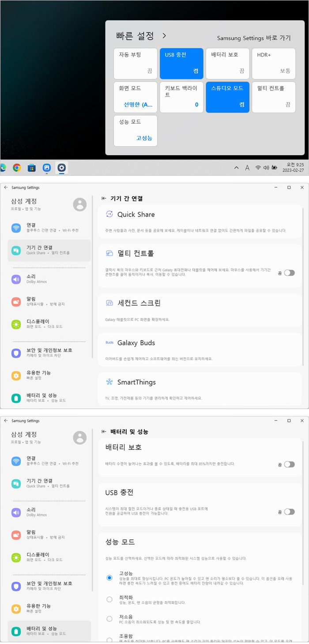Image resolution: width=309 pixels, height=644 pixels.
Task: Open 유용한 기능 in 기기 간 연결 window sidebar
Action: 49,375
